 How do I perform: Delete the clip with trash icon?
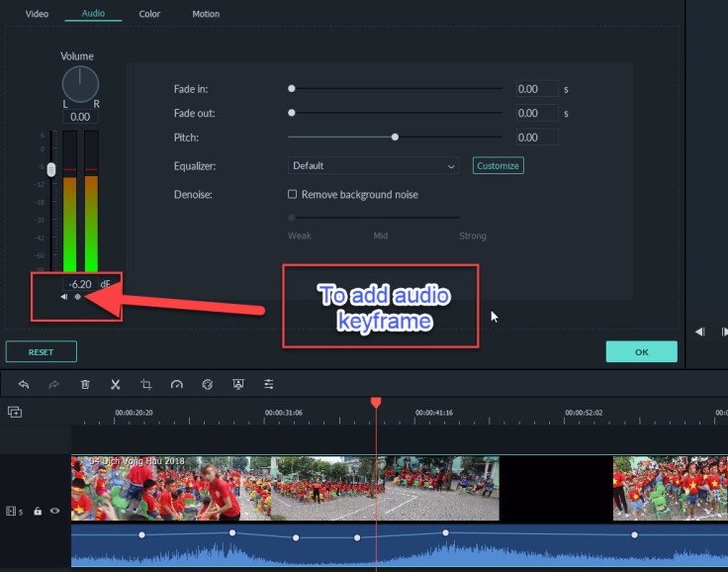tap(85, 384)
